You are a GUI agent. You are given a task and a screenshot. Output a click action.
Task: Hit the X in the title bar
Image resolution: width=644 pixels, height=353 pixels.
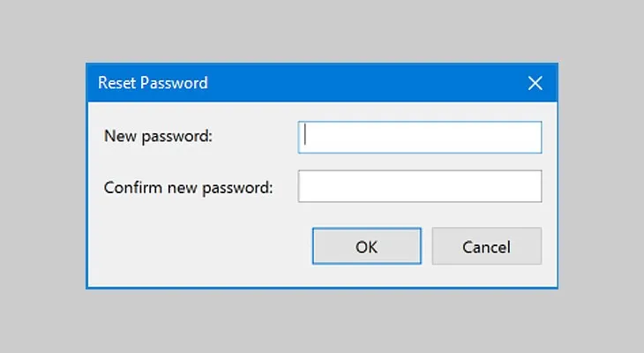click(x=535, y=84)
